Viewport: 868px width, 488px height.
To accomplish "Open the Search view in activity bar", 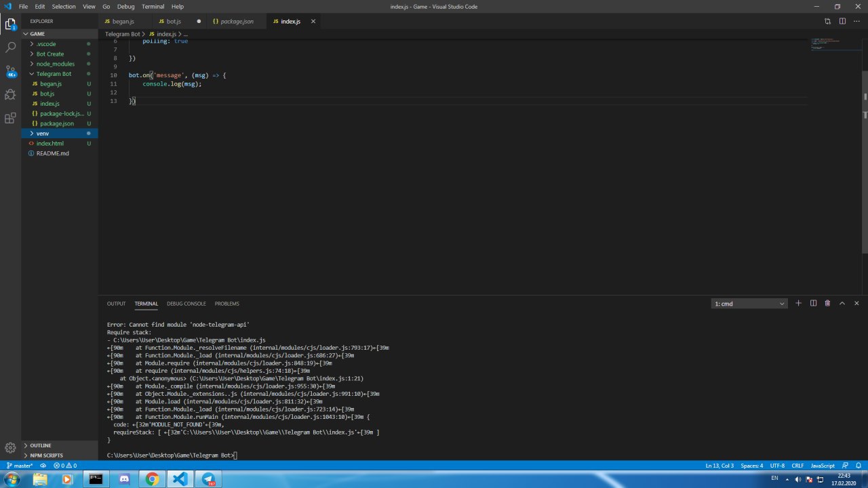I will [10, 47].
